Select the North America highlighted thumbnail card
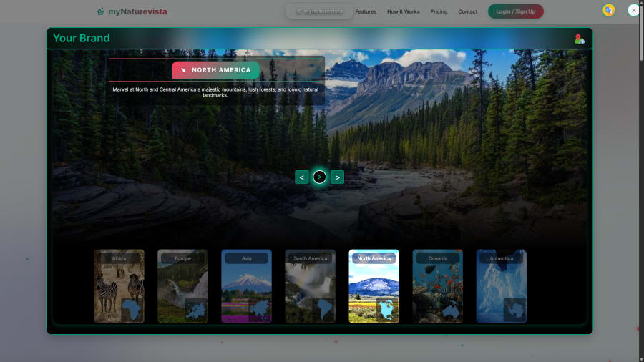This screenshot has height=362, width=644. (x=374, y=286)
